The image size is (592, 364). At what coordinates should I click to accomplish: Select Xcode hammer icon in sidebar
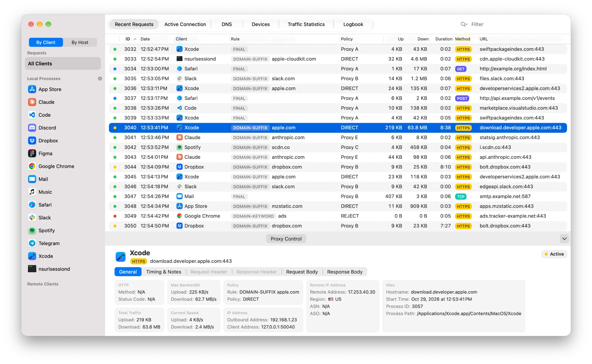coord(32,256)
